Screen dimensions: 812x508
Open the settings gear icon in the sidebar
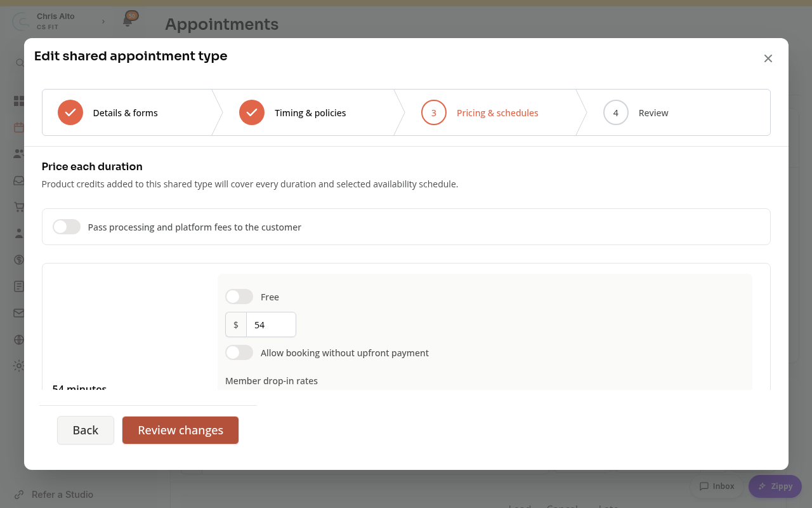19,366
